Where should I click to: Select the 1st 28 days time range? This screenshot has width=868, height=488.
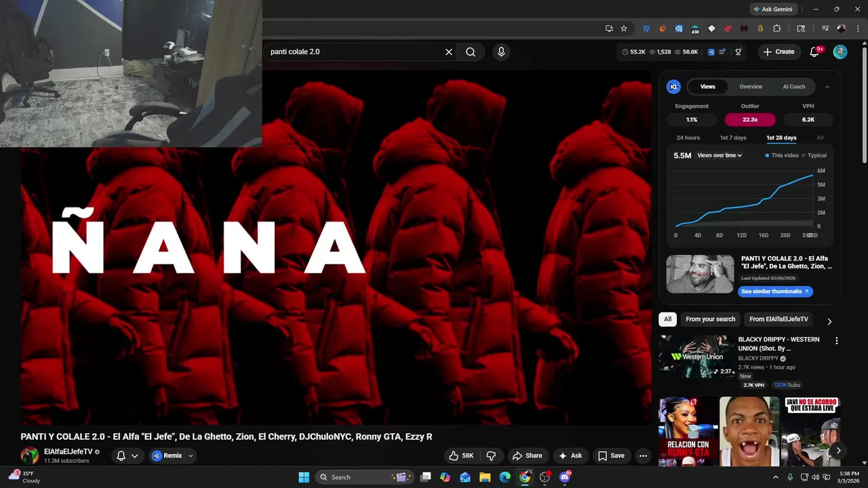[781, 138]
